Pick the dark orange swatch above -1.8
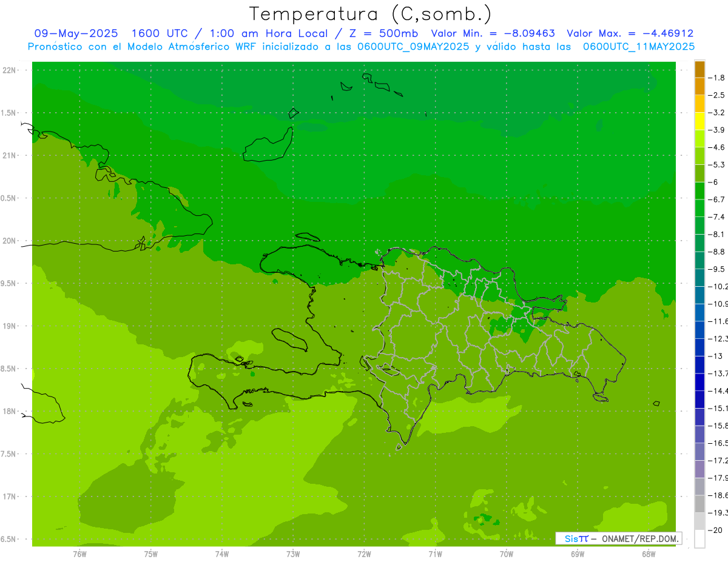Image resolution: width=728 pixels, height=562 pixels. [x=699, y=70]
